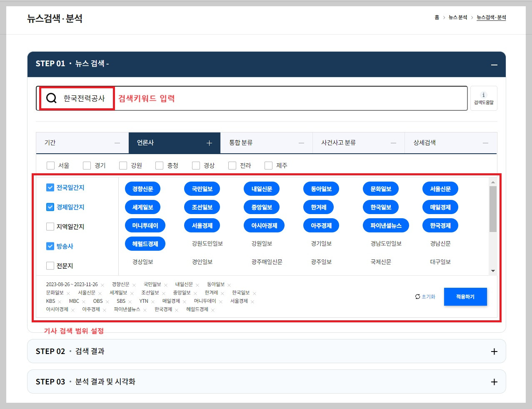Click the scroll-up arrow of the press list
Screen dimensions: 532x409
coord(493,182)
